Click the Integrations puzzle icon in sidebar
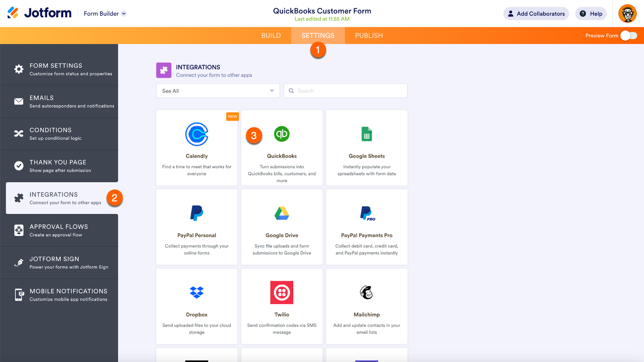Viewport: 644px width, 362px height. 19,198
